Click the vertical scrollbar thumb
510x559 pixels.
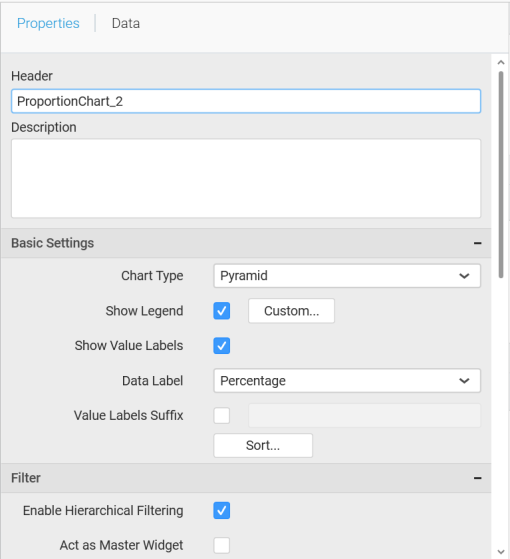pos(501,175)
